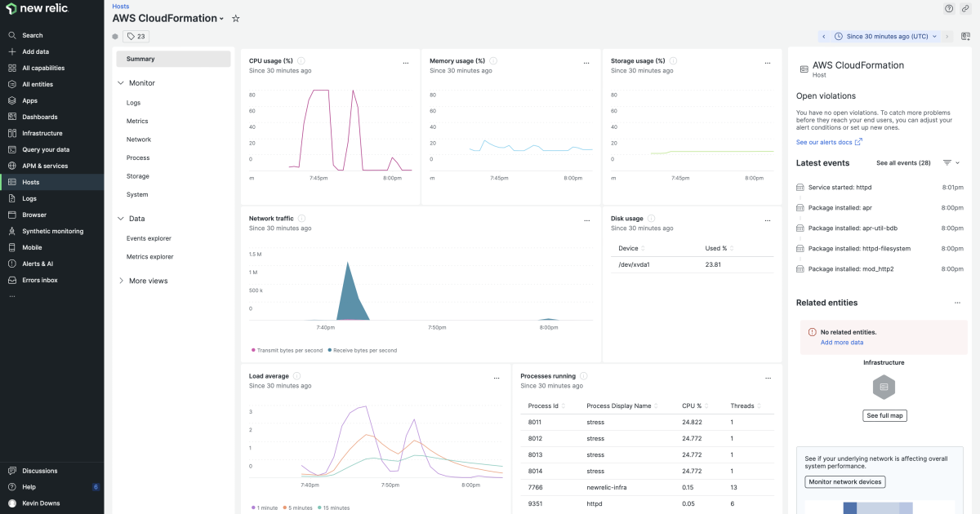
Task: Open Synthetic monitoring in left navigation
Action: [x=52, y=231]
